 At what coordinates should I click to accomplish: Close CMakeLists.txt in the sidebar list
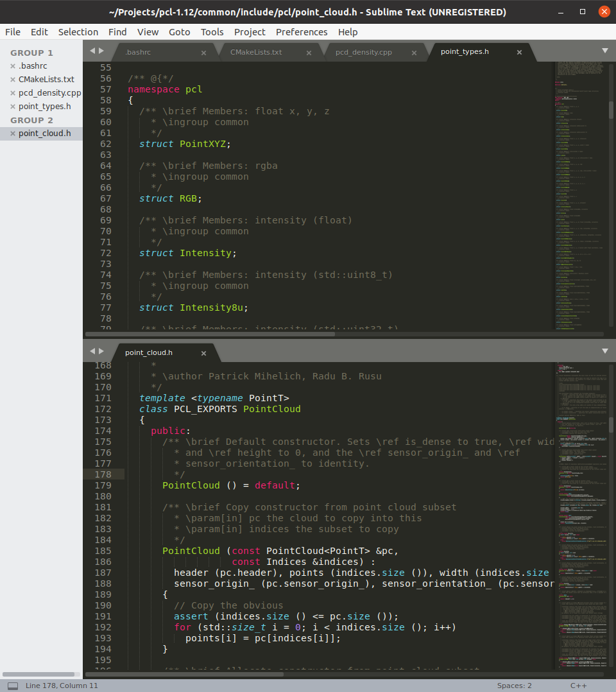(13, 80)
